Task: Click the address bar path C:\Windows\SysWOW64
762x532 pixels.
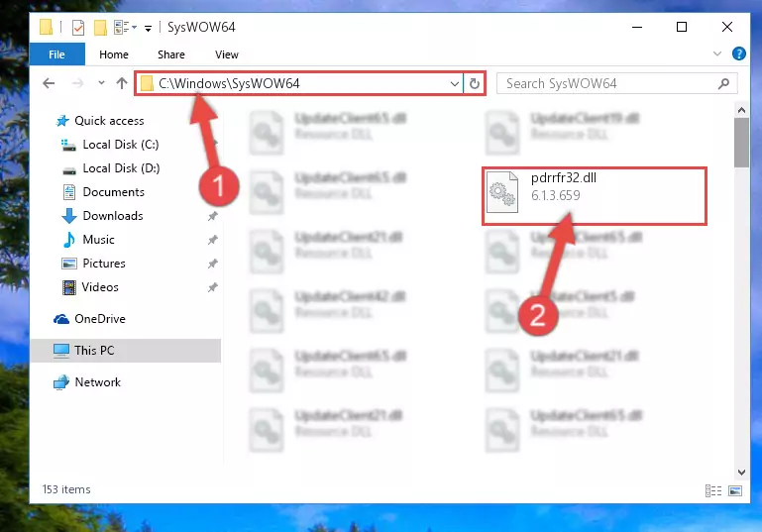Action: point(229,83)
